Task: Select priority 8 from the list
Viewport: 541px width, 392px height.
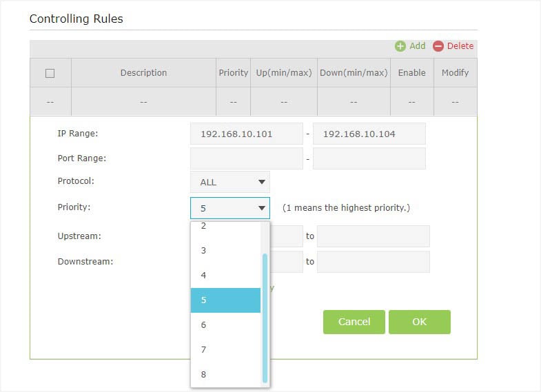Action: [x=225, y=374]
